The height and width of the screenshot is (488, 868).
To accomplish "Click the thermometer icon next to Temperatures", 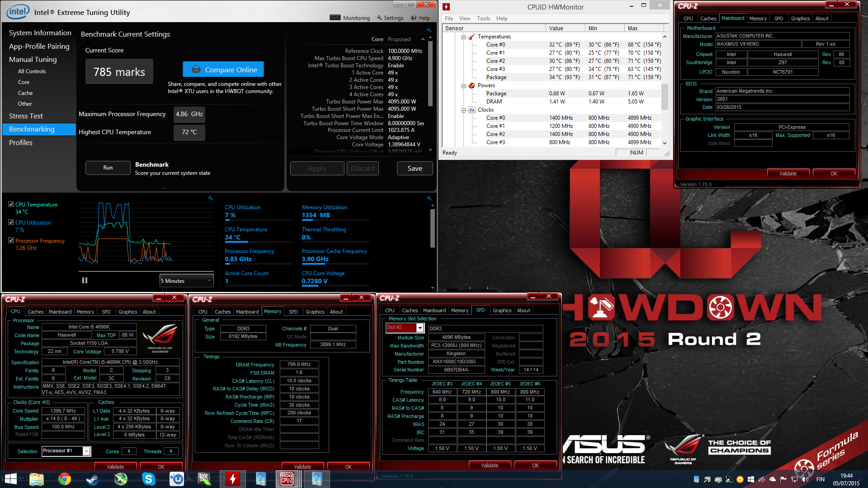I will click(472, 37).
